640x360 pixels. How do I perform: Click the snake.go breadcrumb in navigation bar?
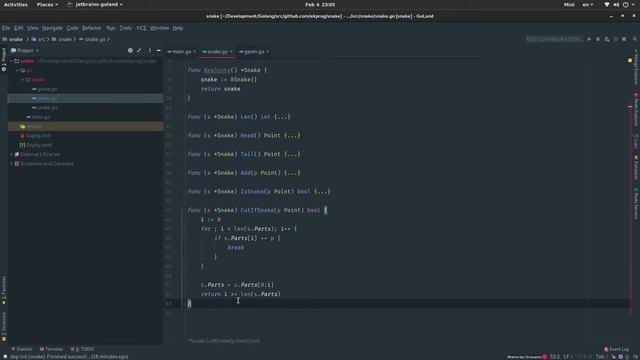93,39
